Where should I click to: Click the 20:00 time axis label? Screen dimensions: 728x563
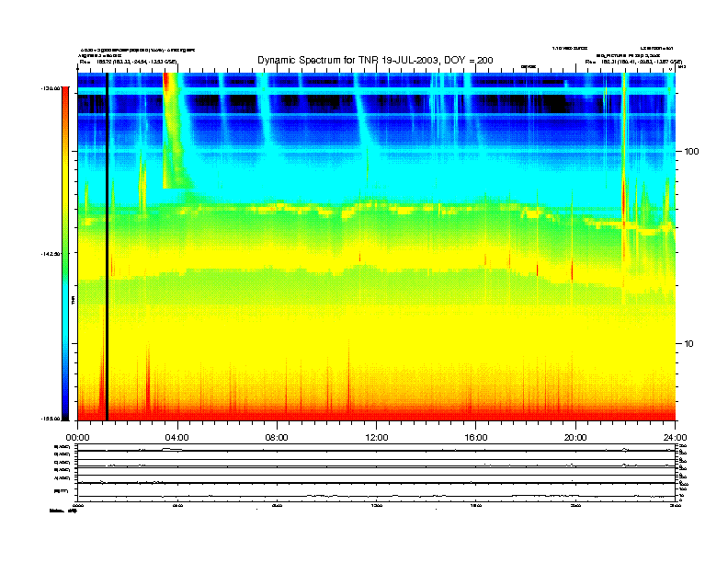575,438
